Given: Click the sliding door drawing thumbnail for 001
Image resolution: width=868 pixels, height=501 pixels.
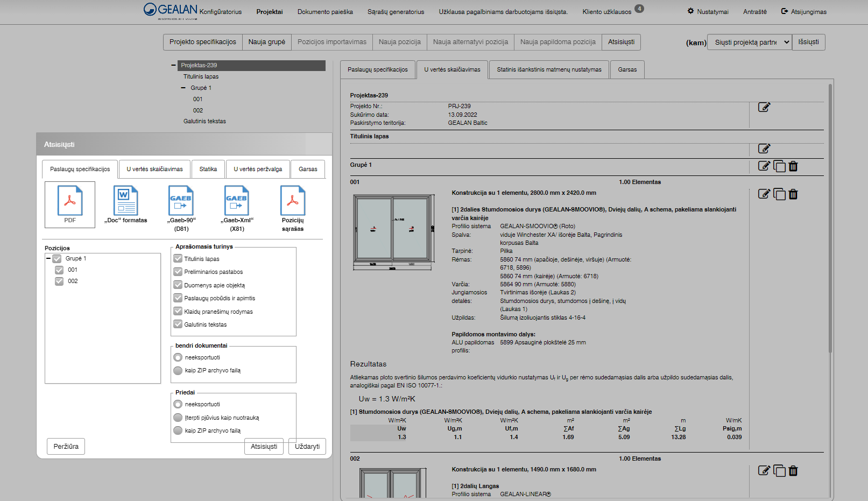Looking at the screenshot, I should (393, 232).
